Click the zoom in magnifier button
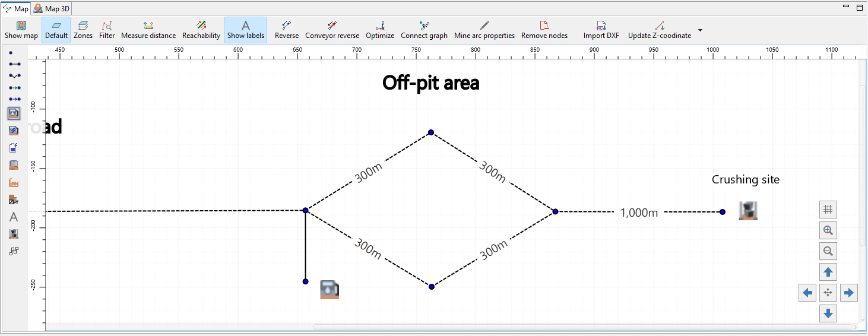Image resolution: width=868 pixels, height=336 pixels. (x=828, y=230)
